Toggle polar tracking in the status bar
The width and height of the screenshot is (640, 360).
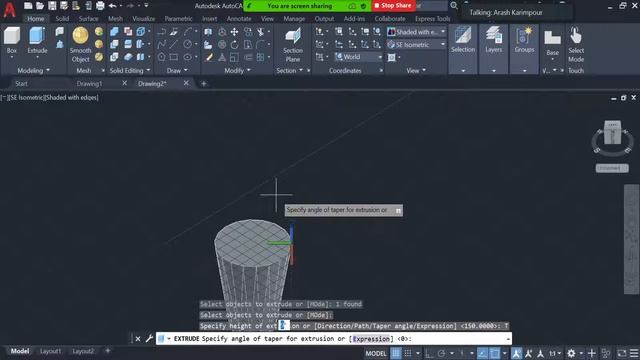[441, 353]
